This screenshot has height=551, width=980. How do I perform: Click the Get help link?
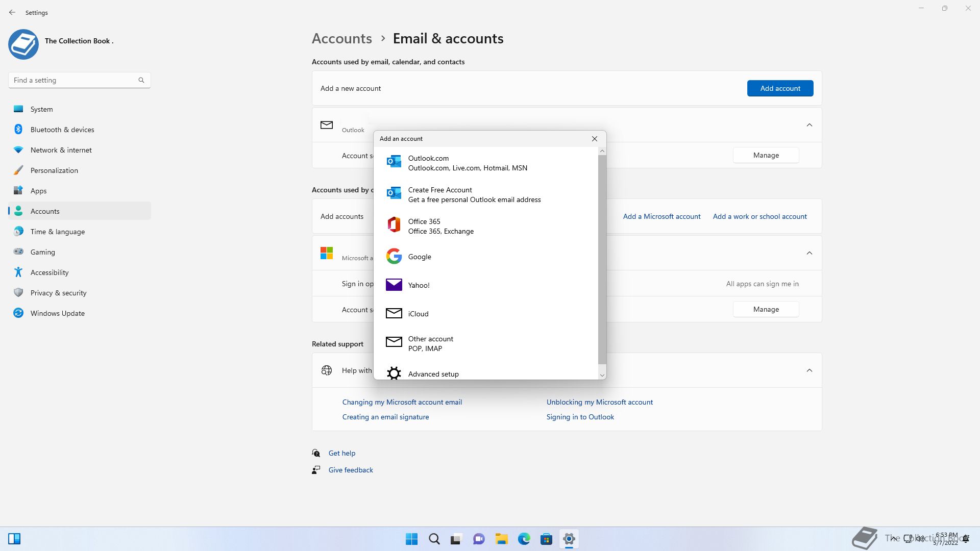tap(341, 453)
